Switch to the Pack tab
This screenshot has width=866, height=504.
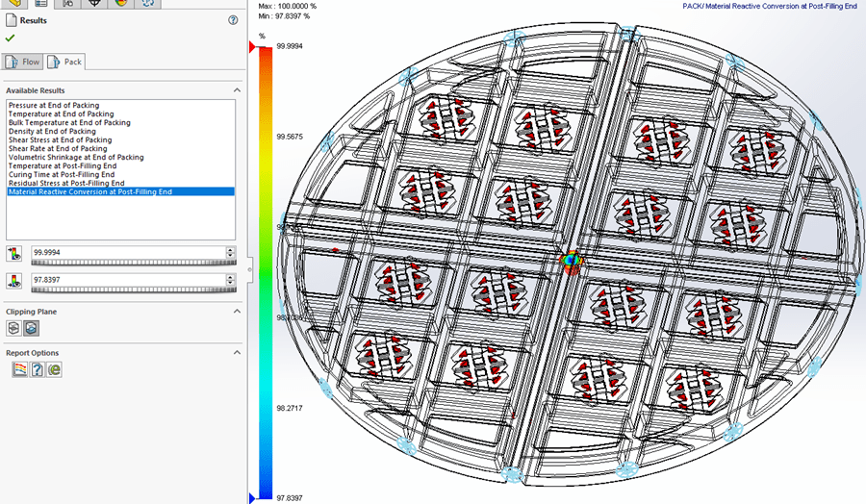[65, 62]
